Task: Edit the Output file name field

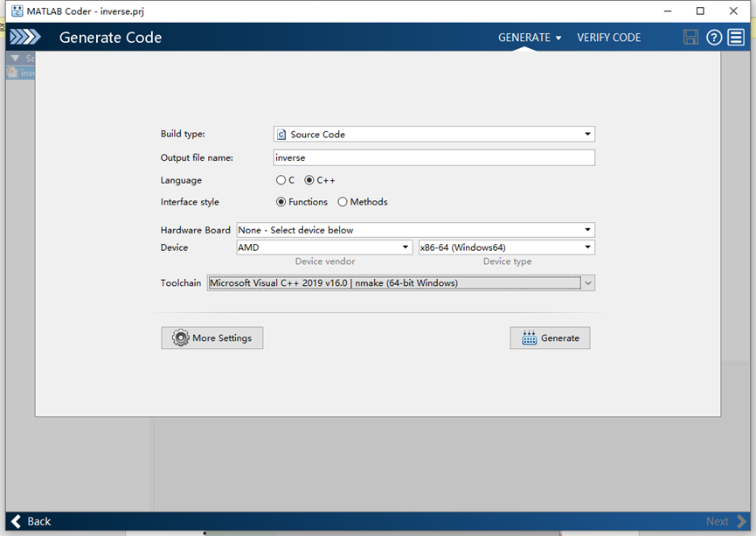Action: (x=433, y=157)
